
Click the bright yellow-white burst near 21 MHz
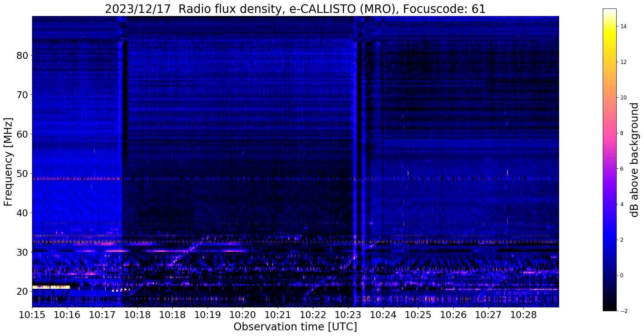51,287
